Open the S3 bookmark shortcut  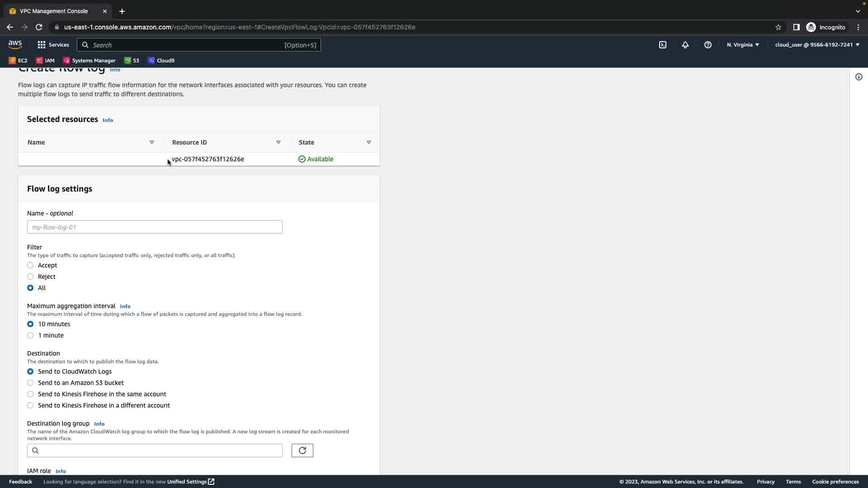tap(132, 61)
